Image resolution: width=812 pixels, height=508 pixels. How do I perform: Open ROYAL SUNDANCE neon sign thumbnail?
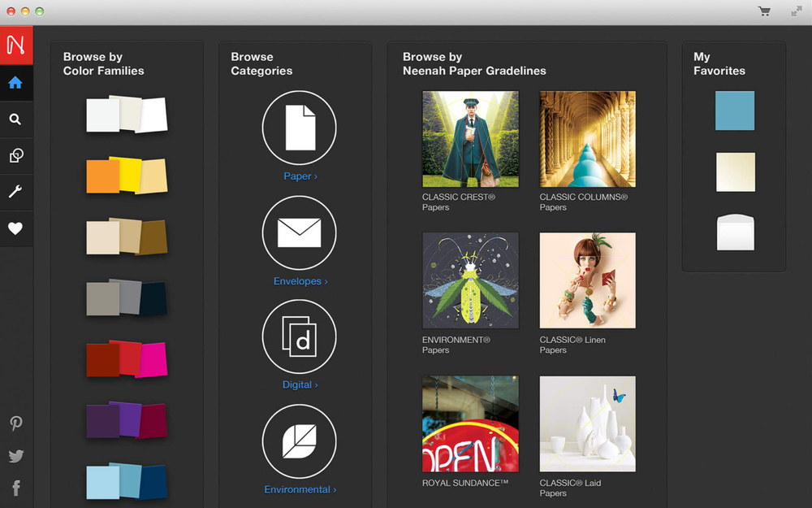pyautogui.click(x=470, y=424)
